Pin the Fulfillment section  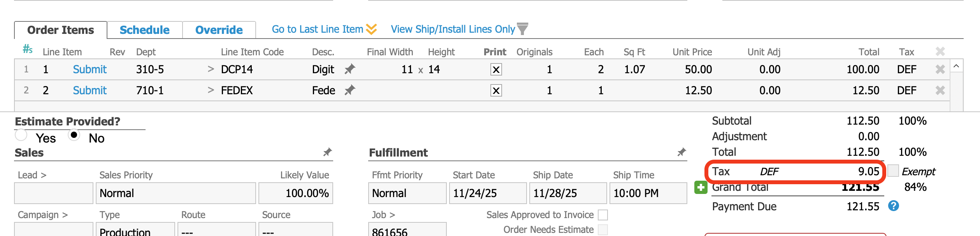(x=681, y=152)
